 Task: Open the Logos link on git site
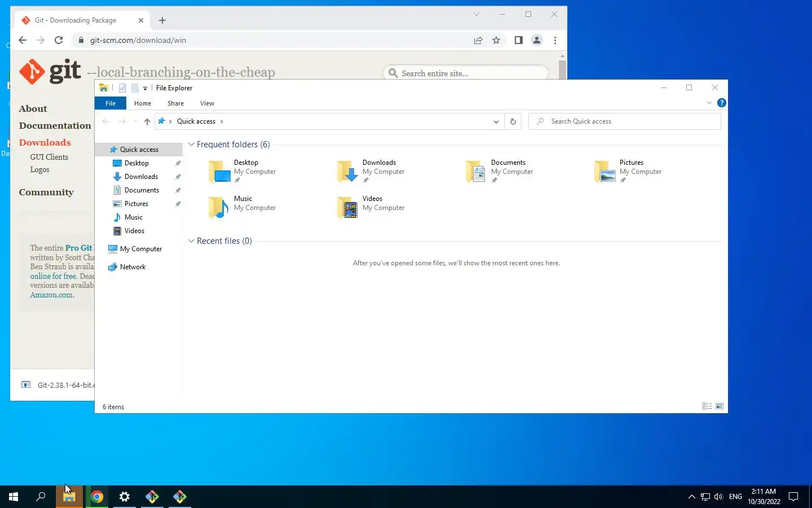point(39,169)
